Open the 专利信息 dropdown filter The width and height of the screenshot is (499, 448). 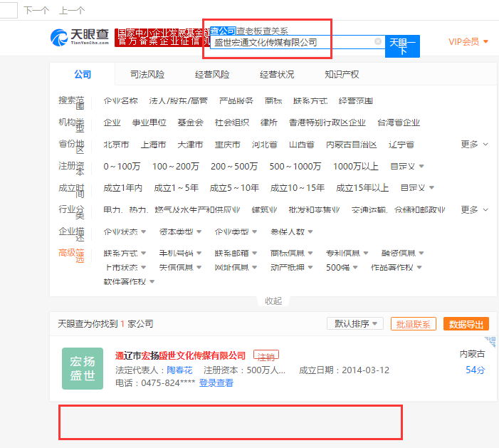click(347, 253)
